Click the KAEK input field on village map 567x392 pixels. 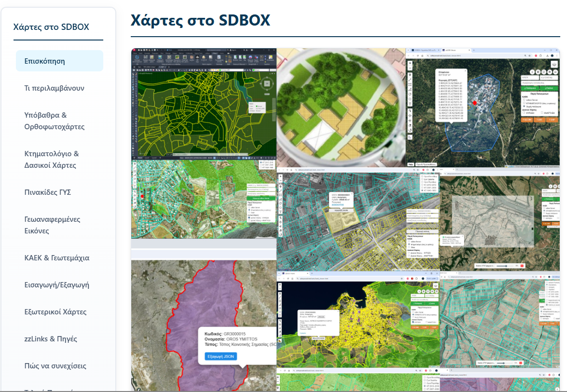pyautogui.click(x=529, y=77)
